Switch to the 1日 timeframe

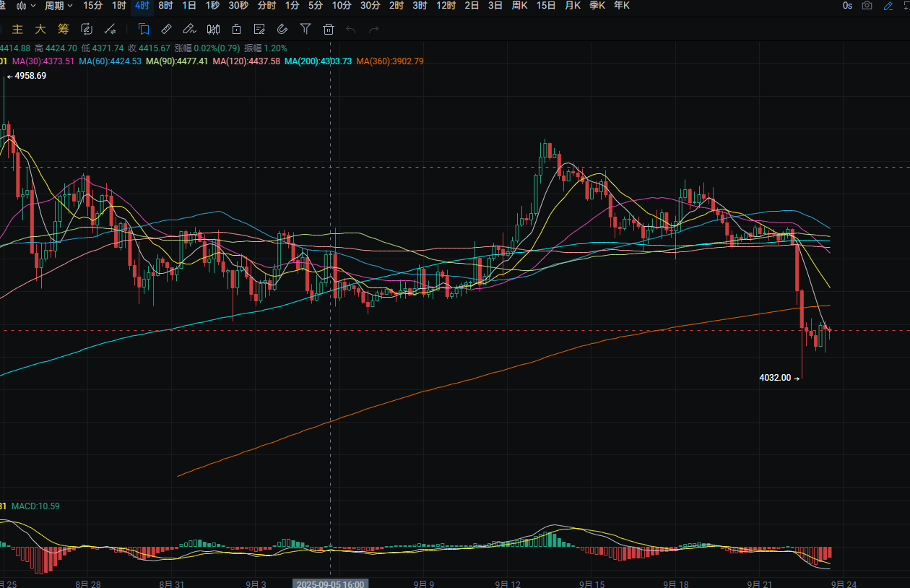(x=188, y=6)
